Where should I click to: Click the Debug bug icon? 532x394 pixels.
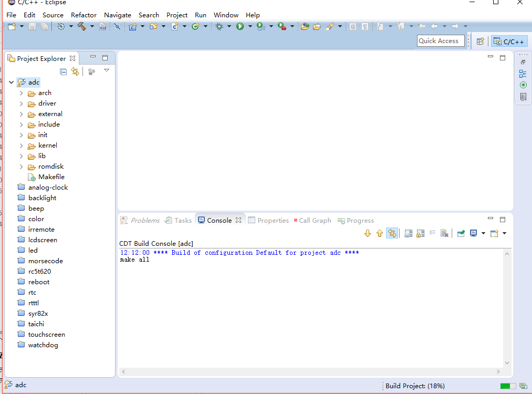[220, 26]
